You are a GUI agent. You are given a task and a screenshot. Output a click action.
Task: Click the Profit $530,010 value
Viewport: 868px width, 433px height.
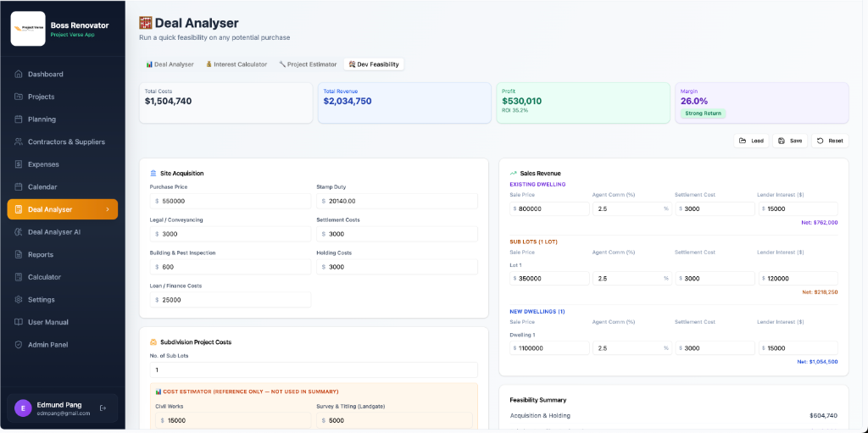[x=522, y=101]
